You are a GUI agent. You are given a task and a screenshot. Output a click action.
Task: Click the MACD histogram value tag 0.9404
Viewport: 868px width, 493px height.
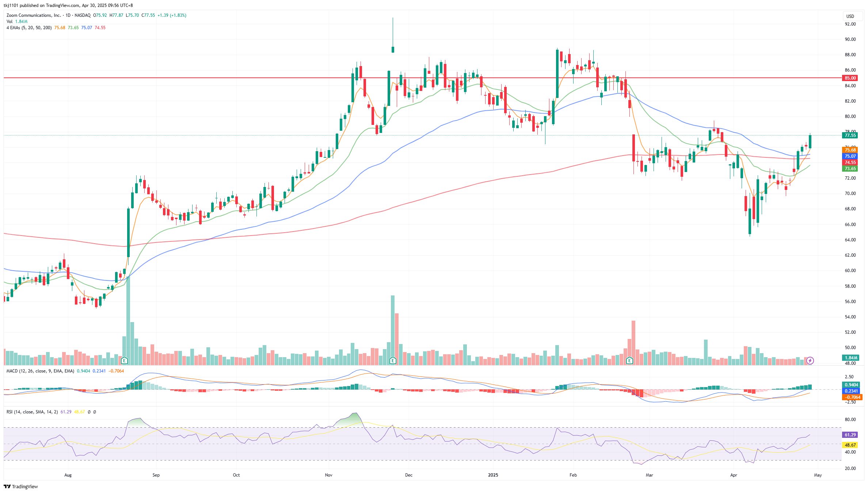pos(851,385)
